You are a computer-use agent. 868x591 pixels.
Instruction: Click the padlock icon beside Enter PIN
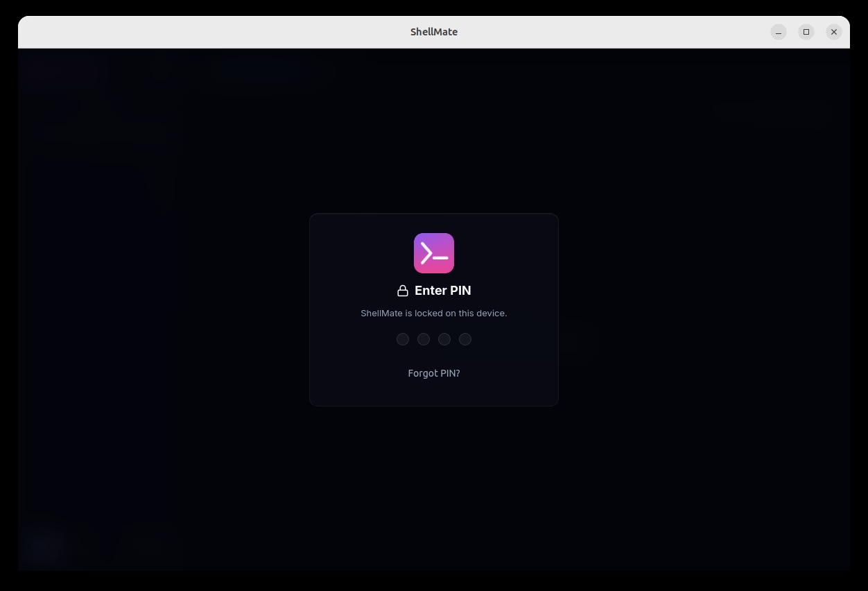[x=403, y=291]
